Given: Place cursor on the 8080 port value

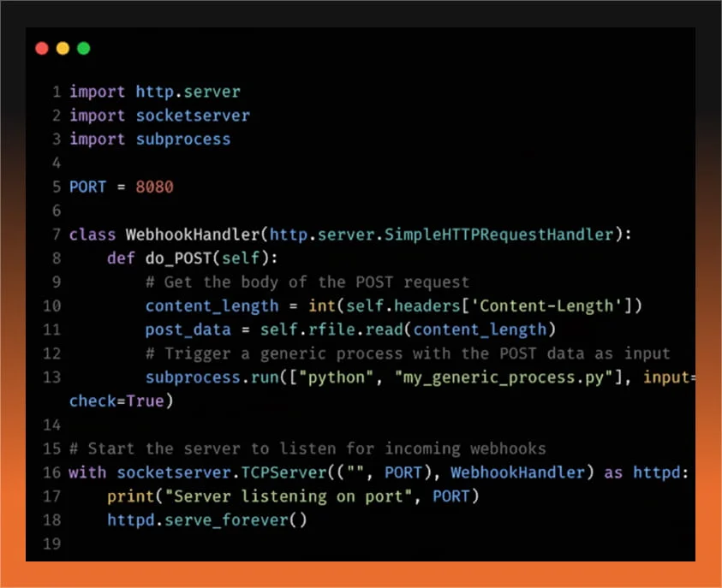Looking at the screenshot, I should pos(154,187).
